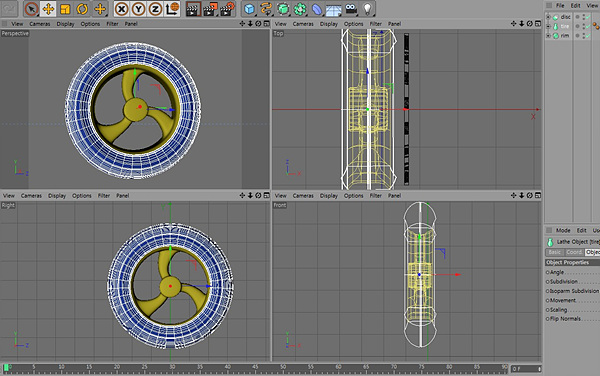Click the Perspective viewport zoom icon
This screenshot has width=600, height=376.
[250, 24]
